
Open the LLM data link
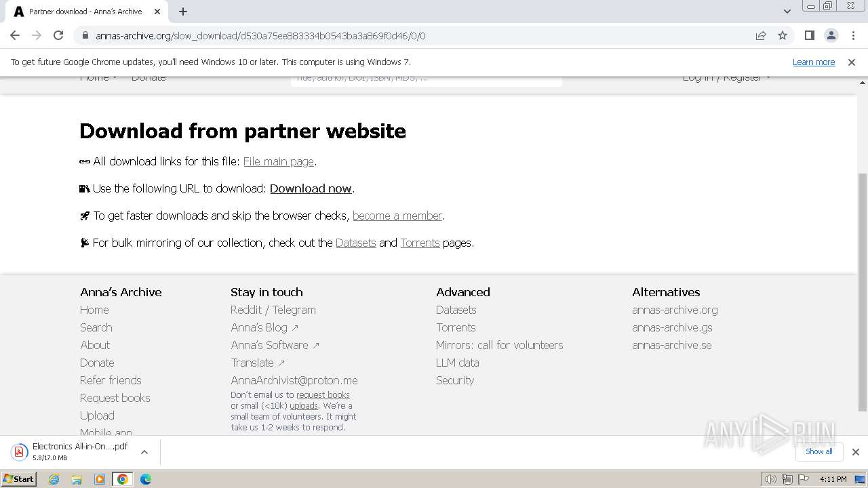pyautogui.click(x=458, y=363)
